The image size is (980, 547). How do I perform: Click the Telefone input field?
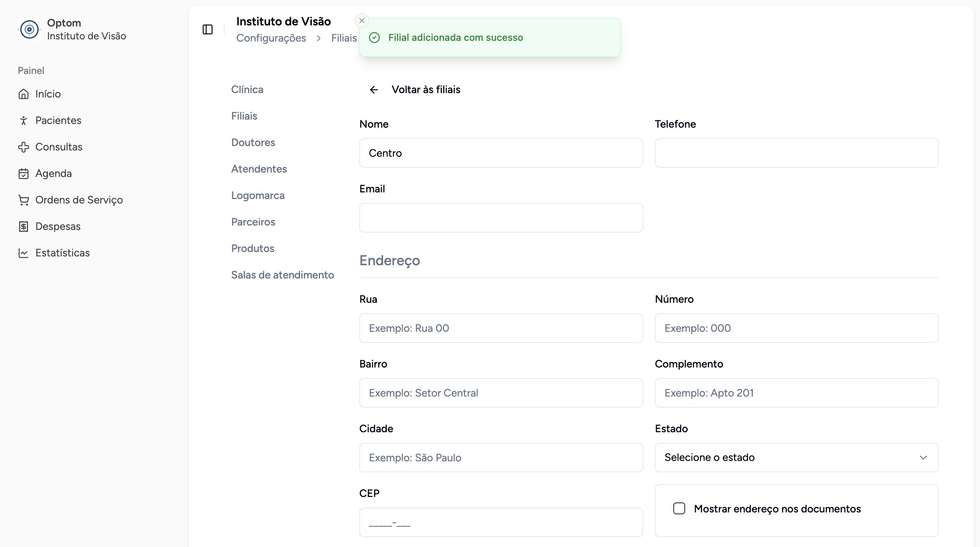click(x=796, y=153)
